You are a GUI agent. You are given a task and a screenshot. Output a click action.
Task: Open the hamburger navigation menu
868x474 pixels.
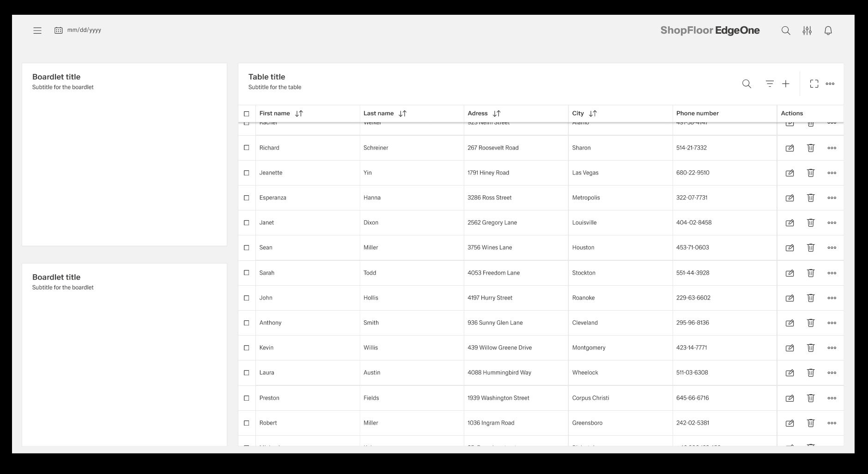37,30
